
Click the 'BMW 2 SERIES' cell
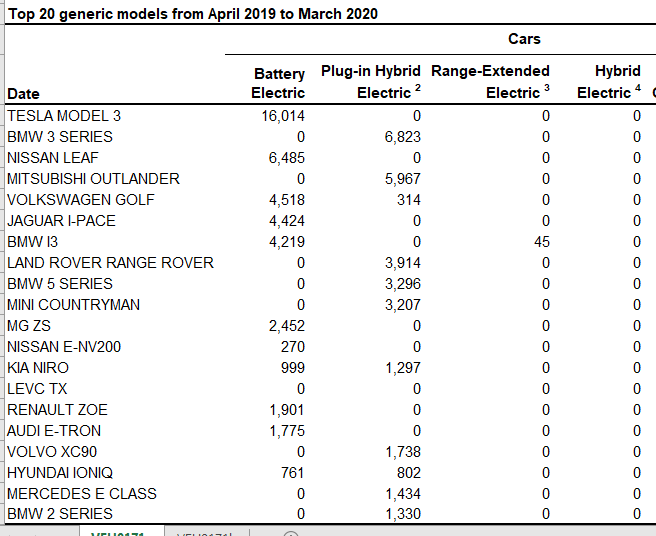(60, 513)
